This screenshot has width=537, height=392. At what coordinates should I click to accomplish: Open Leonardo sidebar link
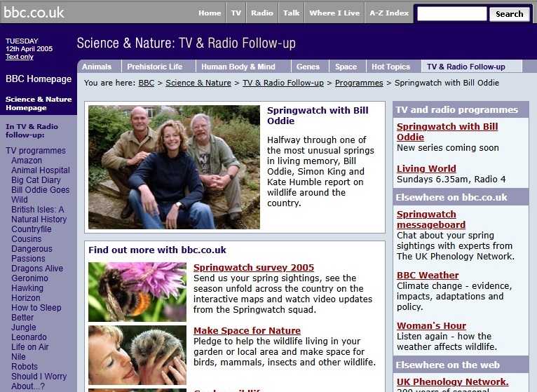pyautogui.click(x=29, y=337)
